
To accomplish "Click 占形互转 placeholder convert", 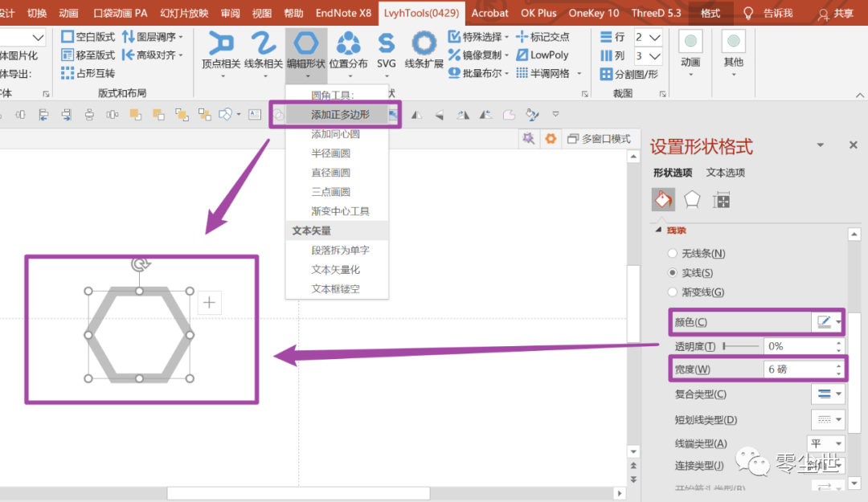I will 88,72.
